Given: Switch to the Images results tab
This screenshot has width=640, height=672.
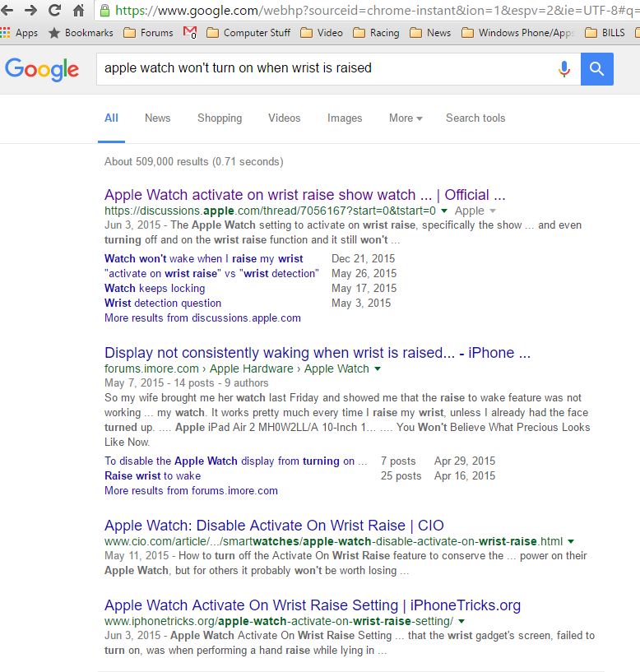Looking at the screenshot, I should (345, 118).
